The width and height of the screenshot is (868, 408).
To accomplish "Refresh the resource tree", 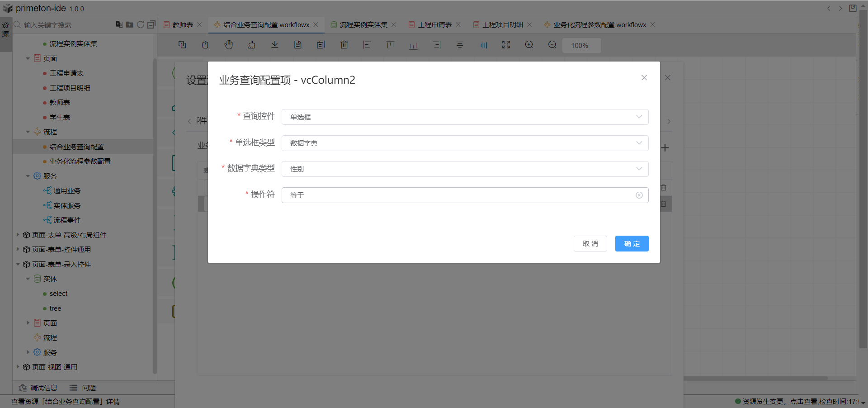I will pos(141,24).
